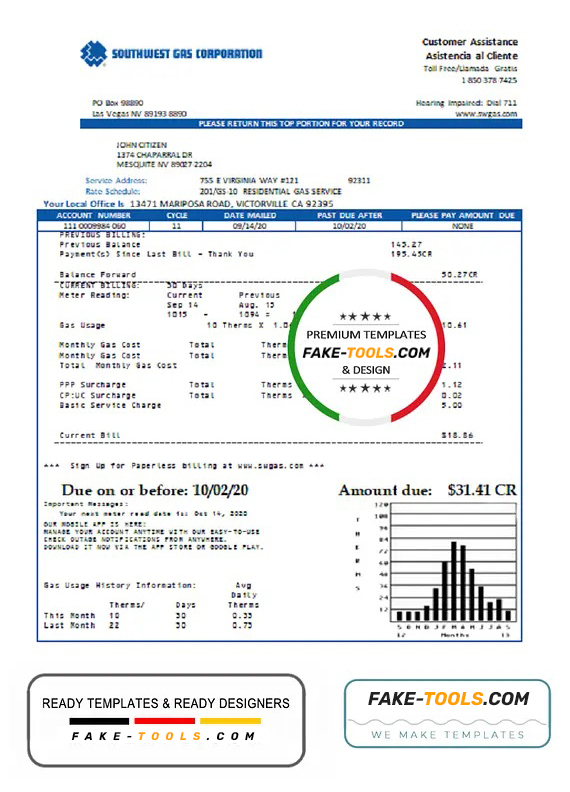Screen dimensions: 570x792
Task: Click the 'PREVIOUS BILLING:' heading
Action: [102, 235]
